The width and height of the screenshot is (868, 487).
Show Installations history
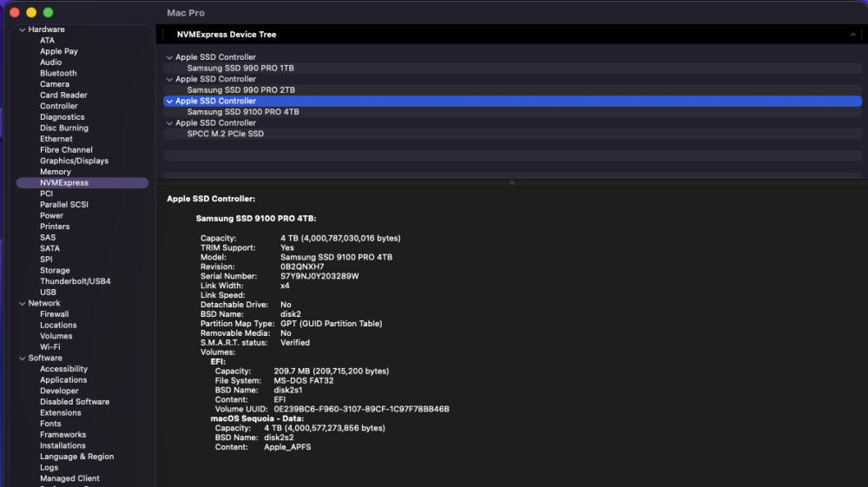[62, 445]
